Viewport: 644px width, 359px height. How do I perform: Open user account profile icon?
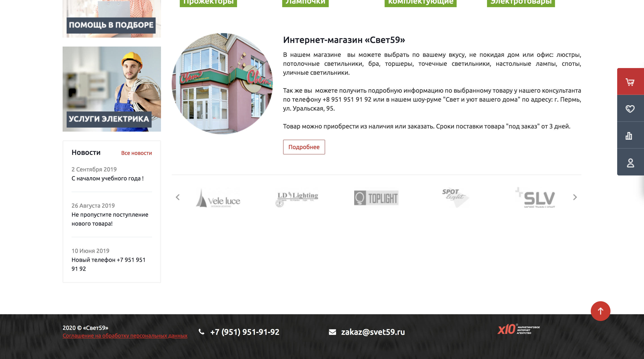pos(630,163)
